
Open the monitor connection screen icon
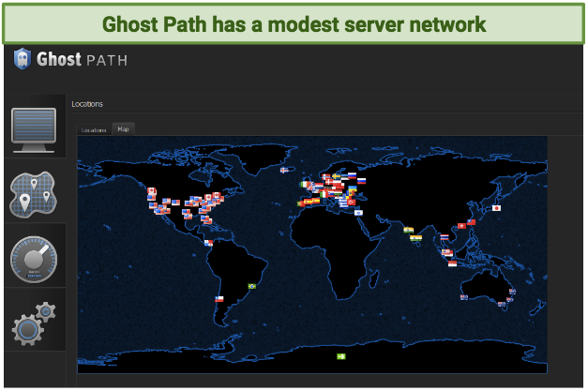point(34,129)
